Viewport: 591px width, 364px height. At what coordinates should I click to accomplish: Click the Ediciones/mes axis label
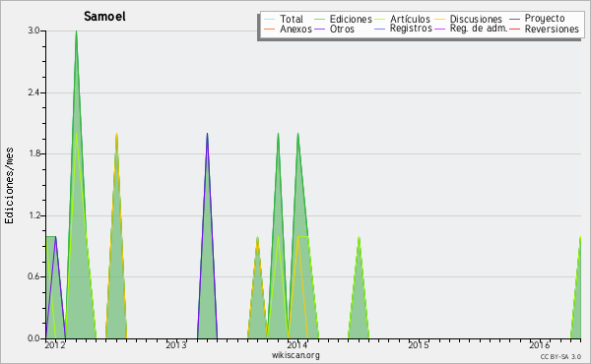[x=9, y=185]
